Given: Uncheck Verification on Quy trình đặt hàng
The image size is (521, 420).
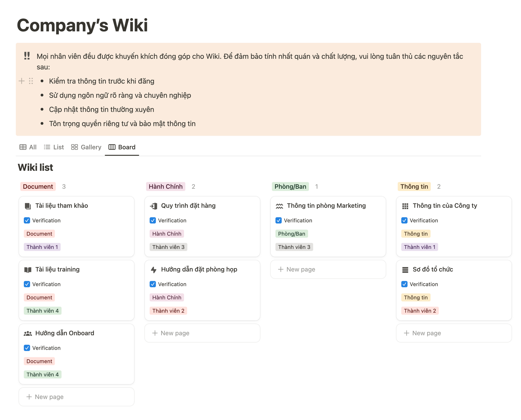Looking at the screenshot, I should pos(153,220).
